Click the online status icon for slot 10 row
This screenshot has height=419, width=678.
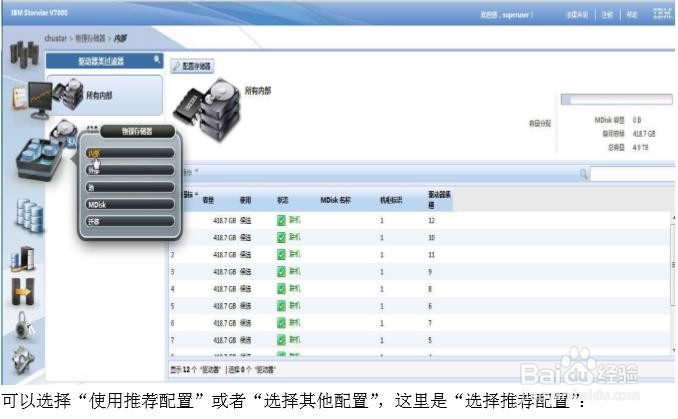[x=281, y=237]
